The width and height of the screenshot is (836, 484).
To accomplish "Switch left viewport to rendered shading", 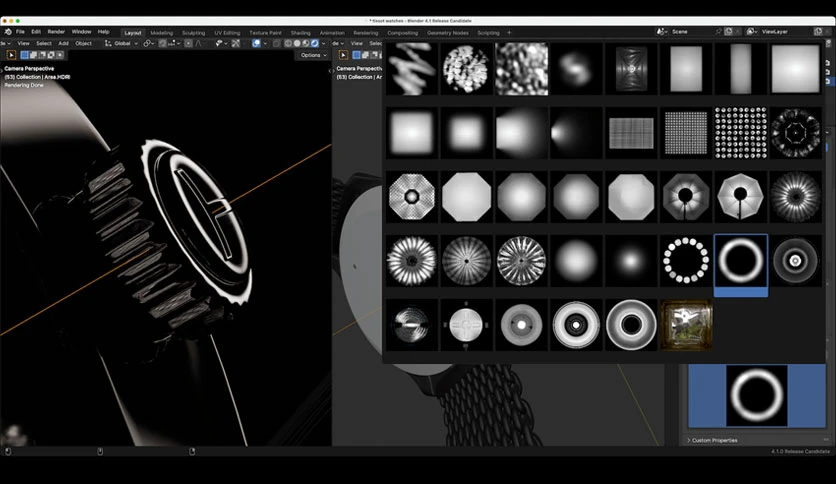I will 315,43.
